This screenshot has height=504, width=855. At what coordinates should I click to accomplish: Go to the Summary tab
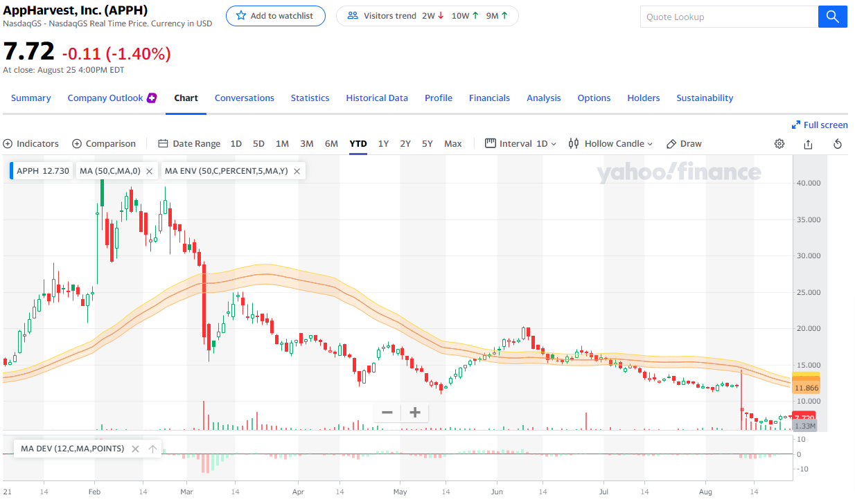[x=31, y=98]
